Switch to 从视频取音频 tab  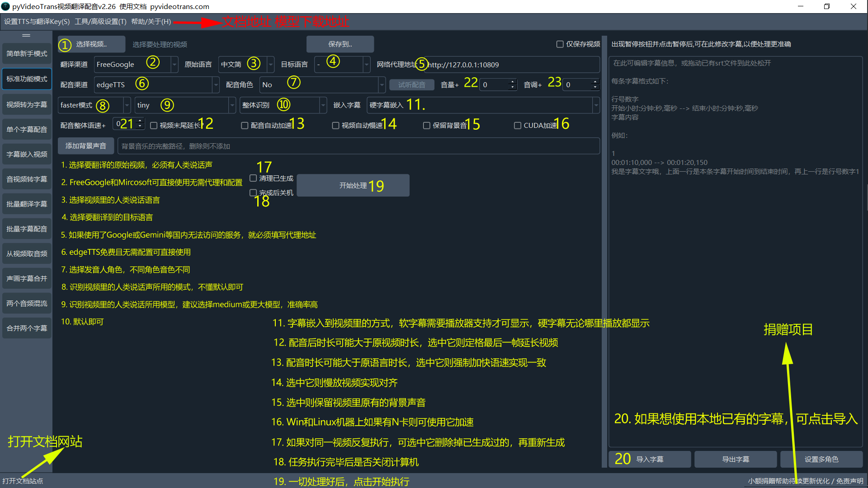point(27,254)
